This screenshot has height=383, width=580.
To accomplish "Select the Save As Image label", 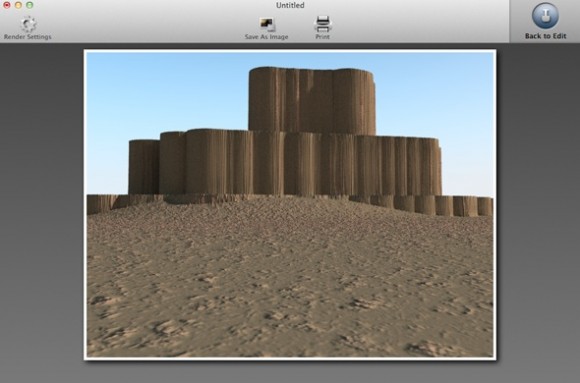I will [x=266, y=37].
